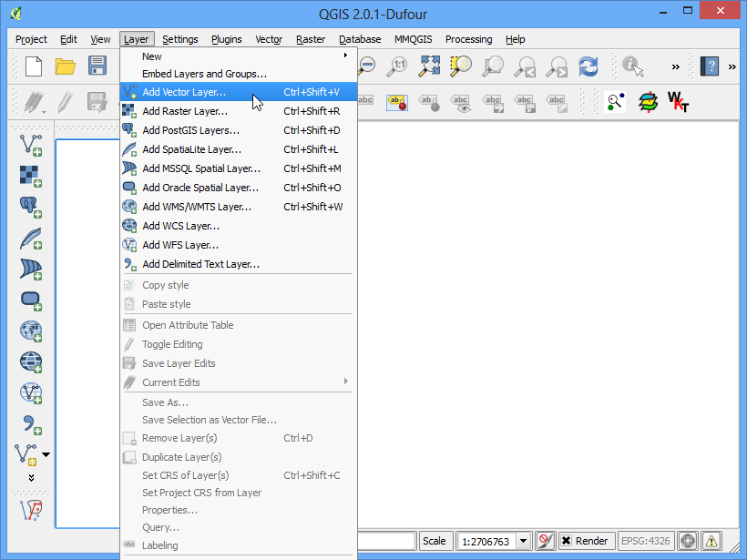The width and height of the screenshot is (747, 560).
Task: Open the Help contents book icon
Action: [710, 66]
